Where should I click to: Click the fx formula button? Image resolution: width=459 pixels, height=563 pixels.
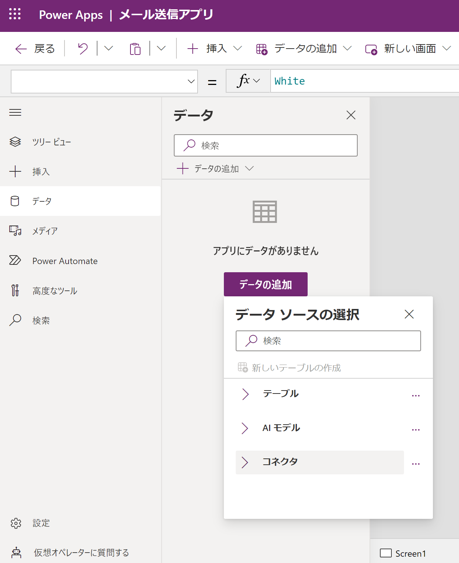click(248, 81)
